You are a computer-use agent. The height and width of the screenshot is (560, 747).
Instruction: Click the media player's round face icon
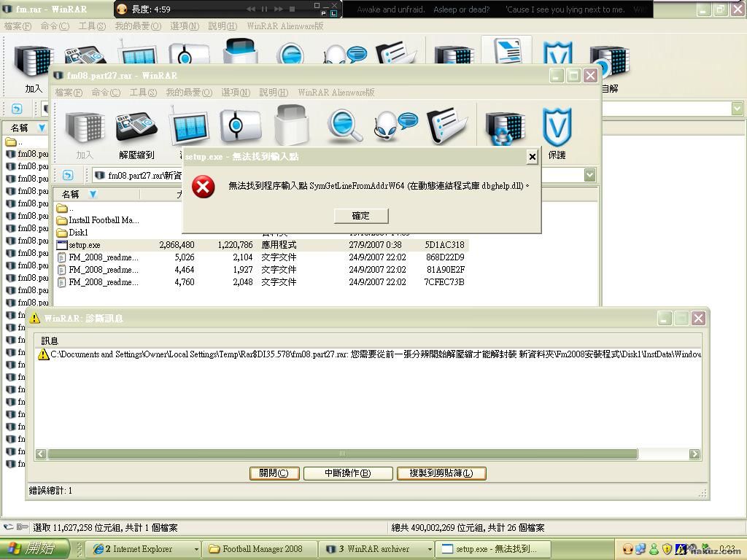tap(122, 9)
